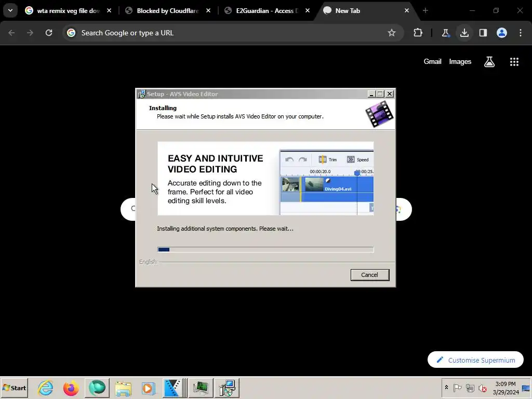Click the Google lens icon in search box
Image resolution: width=532 pixels, height=399 pixels.
coord(399,209)
